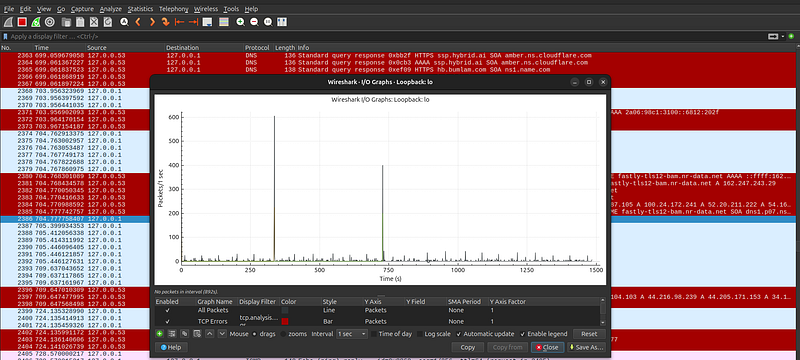Toggle auto-scroll during live capture
Screen dimensions: 800x360
[207, 22]
